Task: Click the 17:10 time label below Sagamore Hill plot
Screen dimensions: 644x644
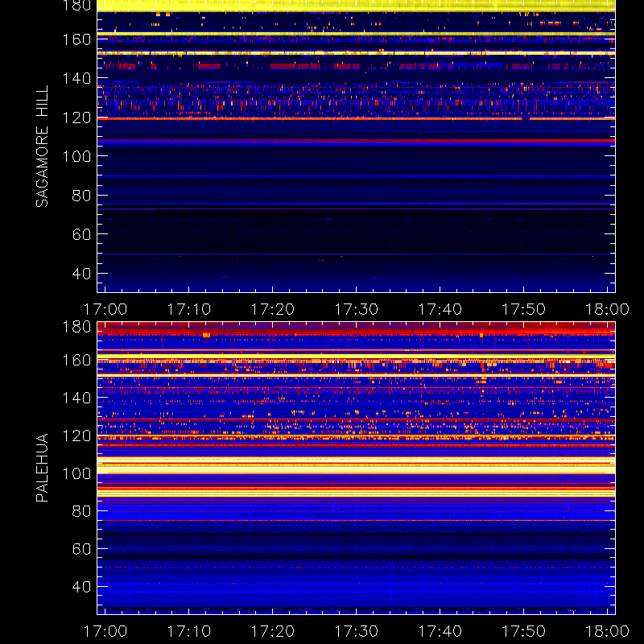Action: click(x=189, y=309)
